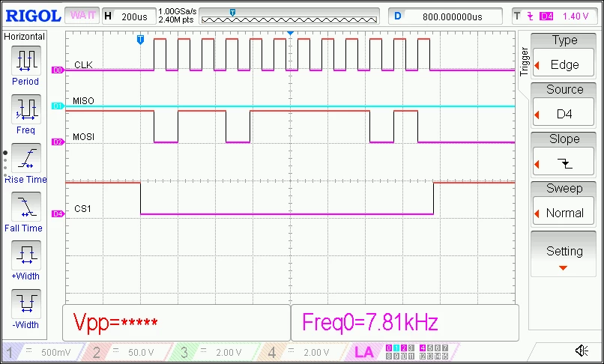Open the trigger Type Edge menu
This screenshot has width=604, height=364.
[x=564, y=55]
